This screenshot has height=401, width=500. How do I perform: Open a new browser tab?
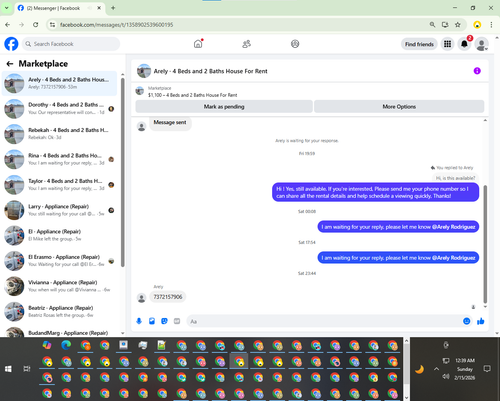(113, 8)
